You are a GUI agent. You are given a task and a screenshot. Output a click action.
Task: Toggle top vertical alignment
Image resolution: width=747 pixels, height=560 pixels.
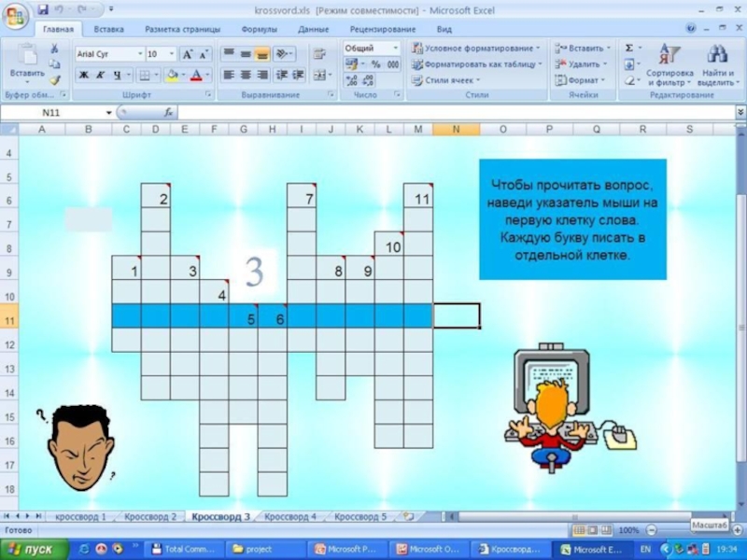click(229, 53)
